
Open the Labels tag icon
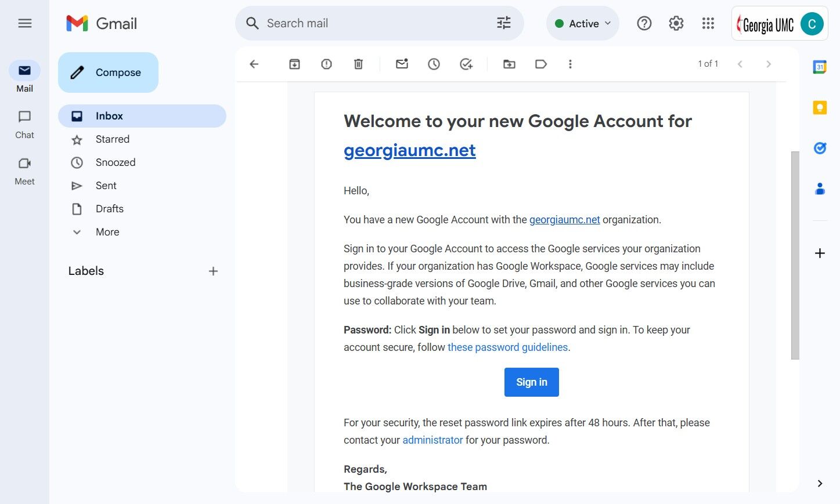point(541,64)
